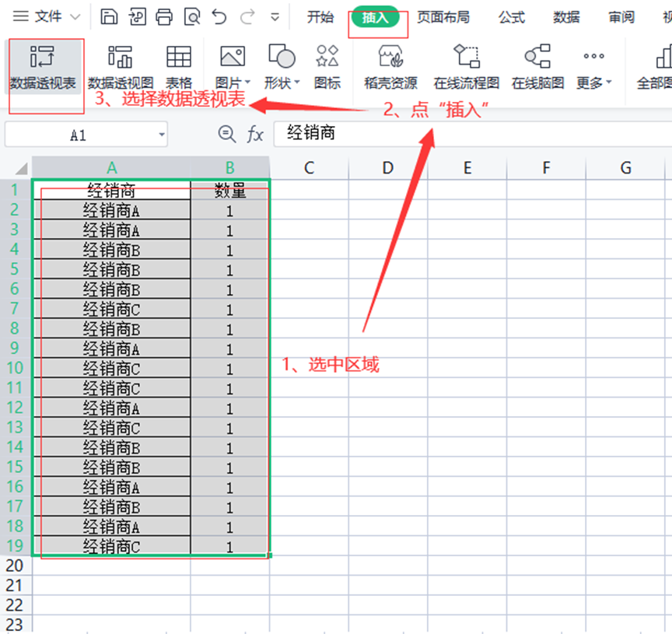
Task: Switch to the 审阅 tab
Action: click(621, 17)
